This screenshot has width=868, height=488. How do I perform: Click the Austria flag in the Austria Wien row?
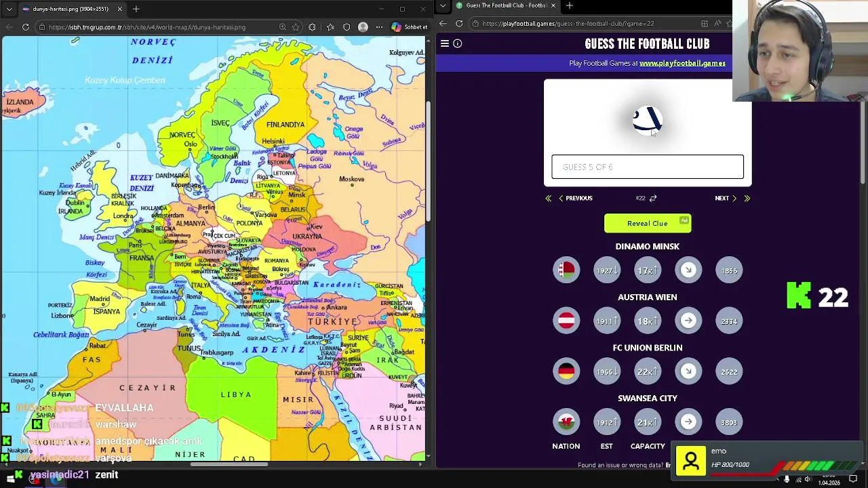[x=566, y=321]
